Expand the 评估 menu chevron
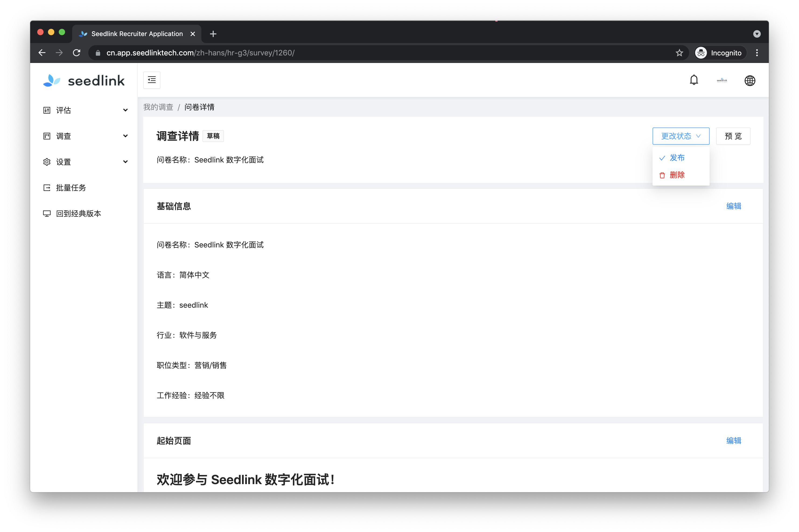This screenshot has height=532, width=799. [x=125, y=110]
